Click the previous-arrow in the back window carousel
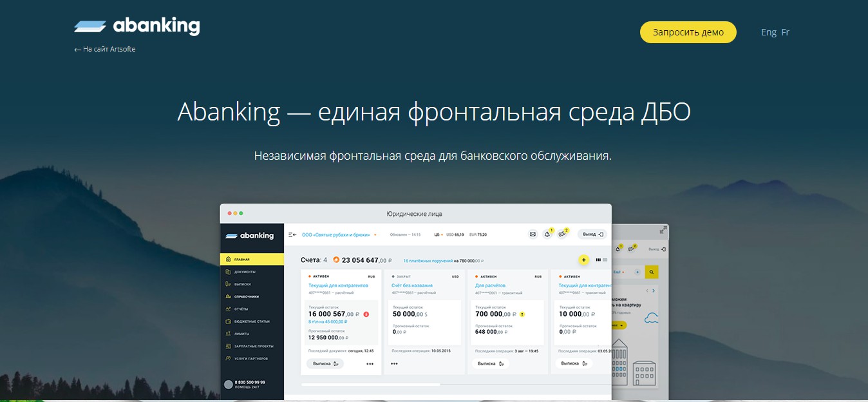 tap(648, 291)
